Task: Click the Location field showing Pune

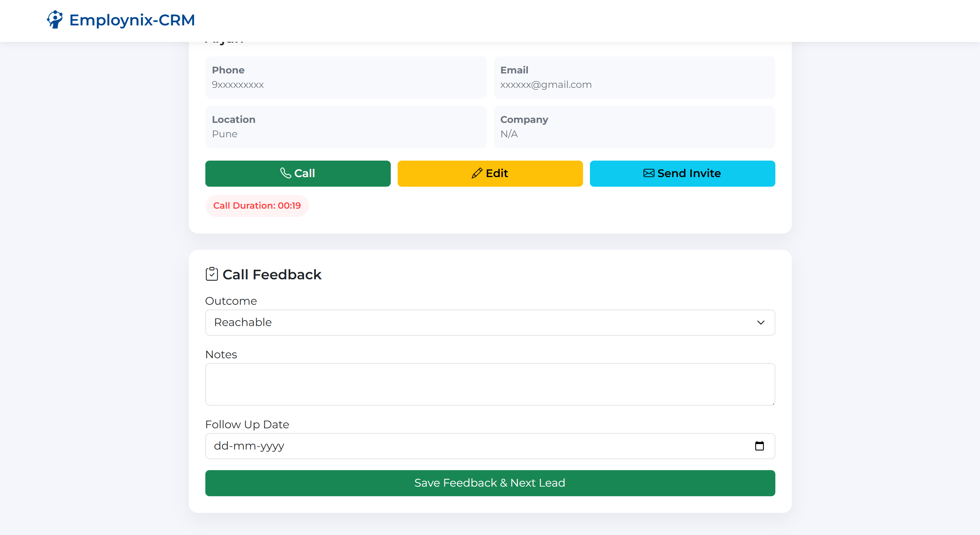Action: [345, 127]
